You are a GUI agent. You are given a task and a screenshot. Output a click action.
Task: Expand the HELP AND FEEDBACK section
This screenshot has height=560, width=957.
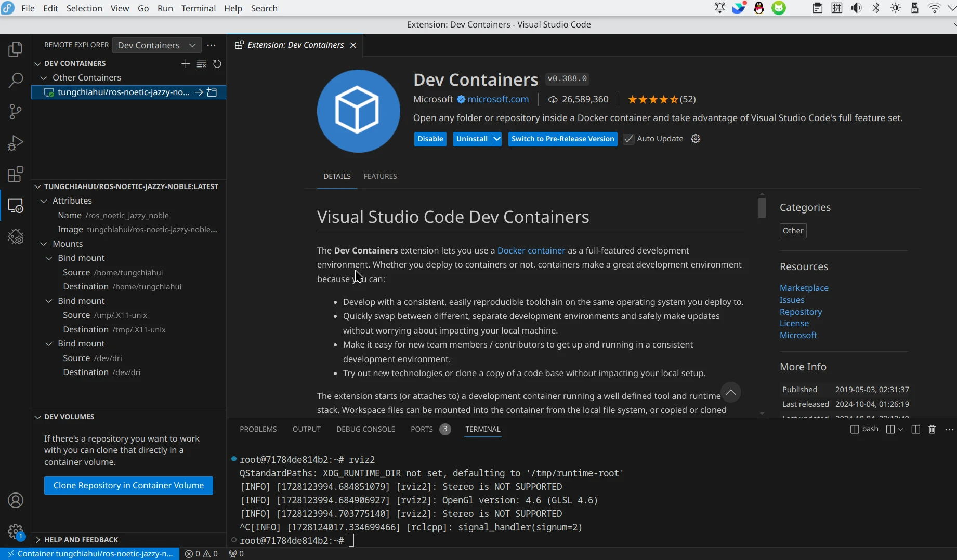tap(37, 540)
